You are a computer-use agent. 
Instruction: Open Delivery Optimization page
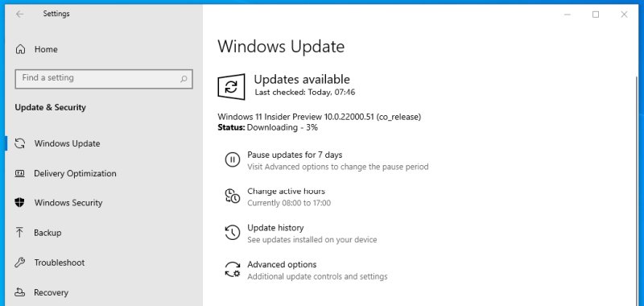pos(75,173)
